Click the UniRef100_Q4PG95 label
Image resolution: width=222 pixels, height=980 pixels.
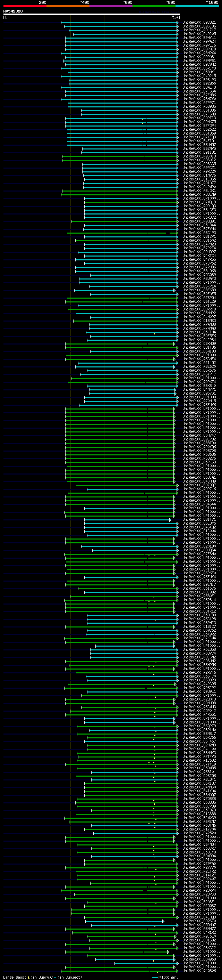199,684
